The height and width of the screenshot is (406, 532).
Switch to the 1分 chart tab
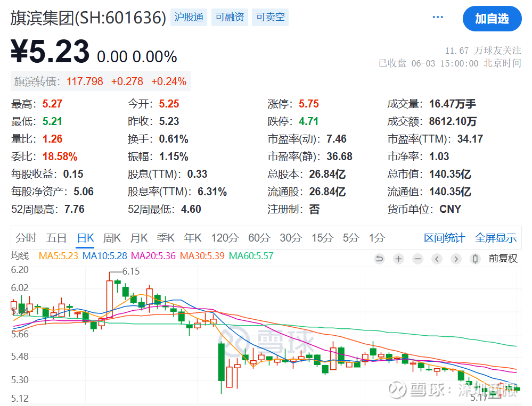[x=377, y=238]
